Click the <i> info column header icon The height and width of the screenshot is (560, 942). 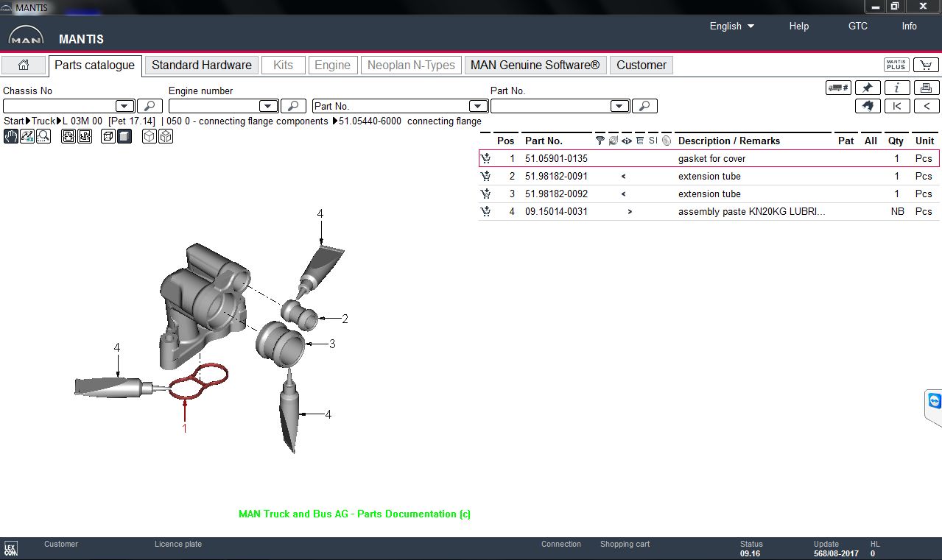tap(626, 141)
